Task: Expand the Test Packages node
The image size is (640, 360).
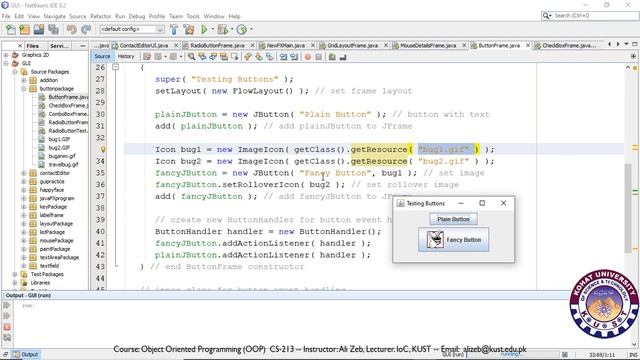Action: coord(15,274)
